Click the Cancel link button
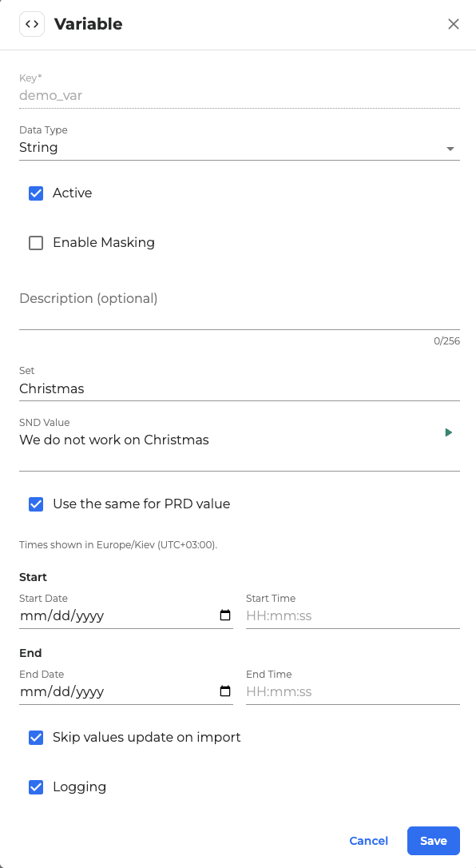 coord(369,841)
